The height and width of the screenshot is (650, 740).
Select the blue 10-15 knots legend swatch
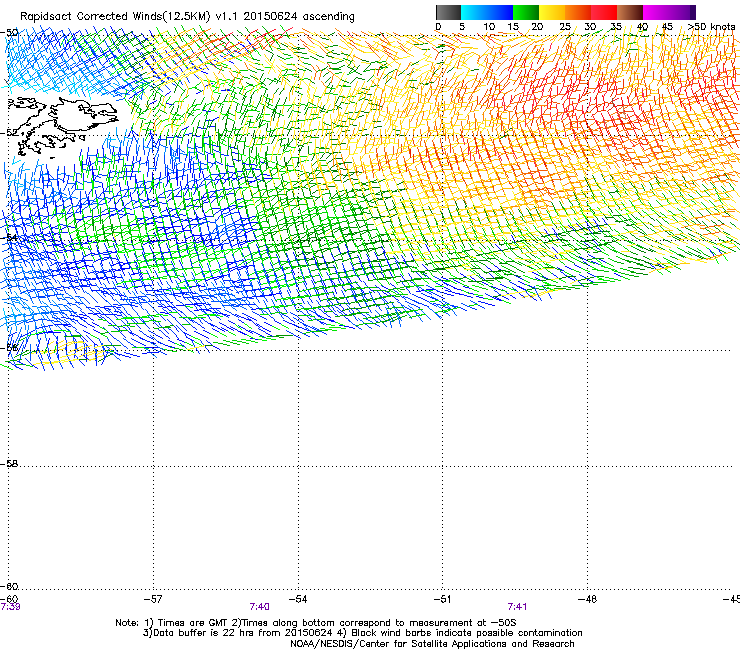pyautogui.click(x=500, y=12)
